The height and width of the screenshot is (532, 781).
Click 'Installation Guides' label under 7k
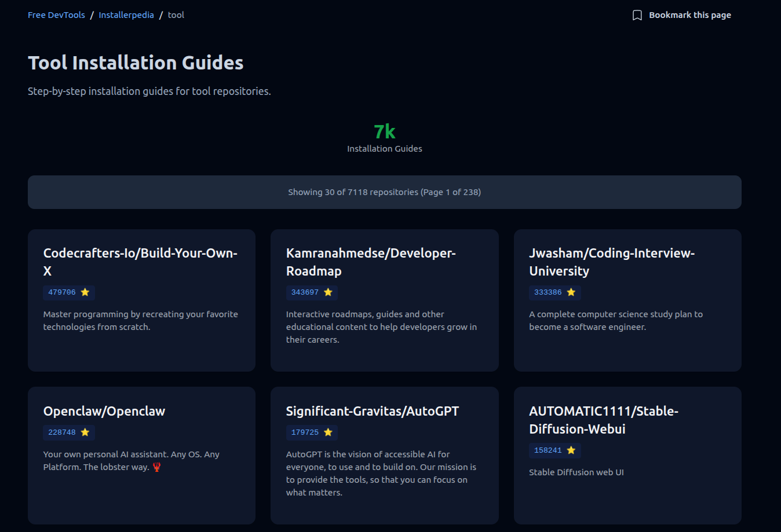pos(385,149)
